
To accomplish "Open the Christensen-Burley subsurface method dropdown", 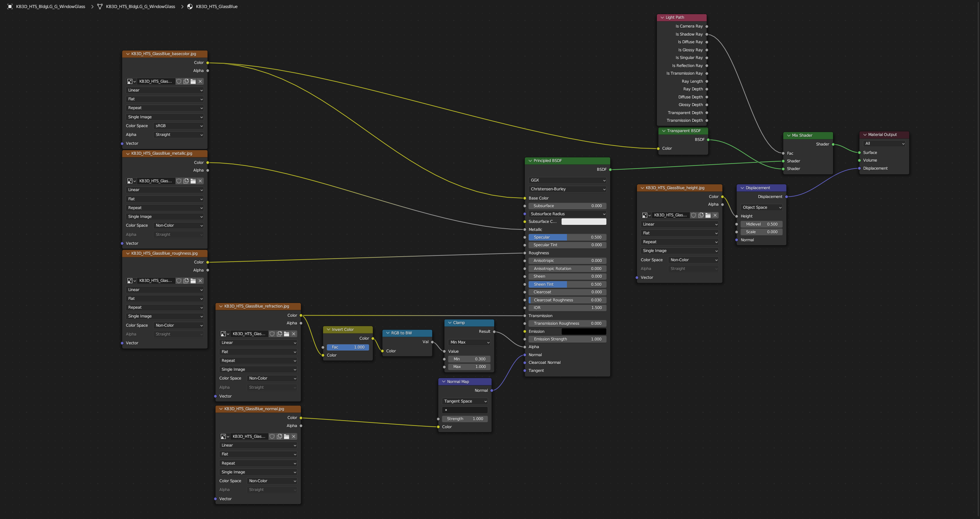I will (x=567, y=189).
